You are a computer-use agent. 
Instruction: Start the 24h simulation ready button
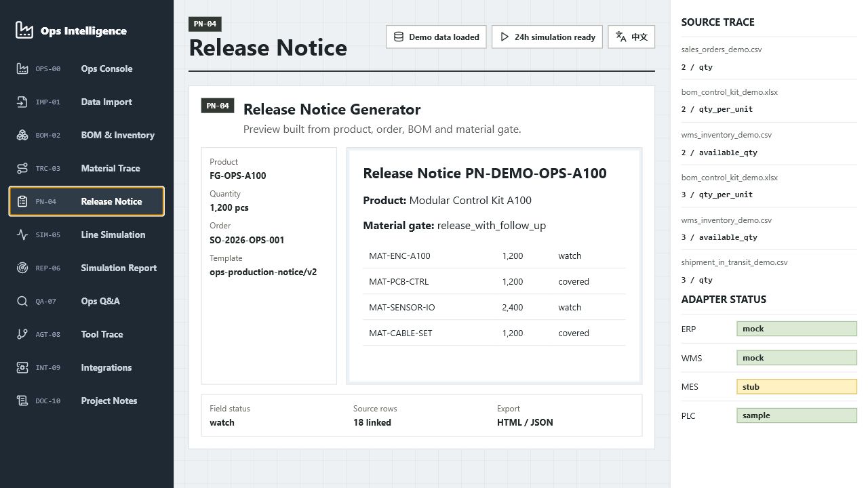click(x=548, y=37)
